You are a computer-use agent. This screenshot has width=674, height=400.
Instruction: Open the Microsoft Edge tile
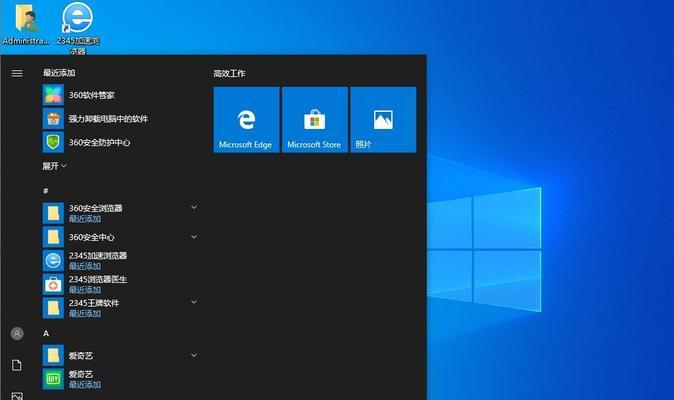pos(246,119)
